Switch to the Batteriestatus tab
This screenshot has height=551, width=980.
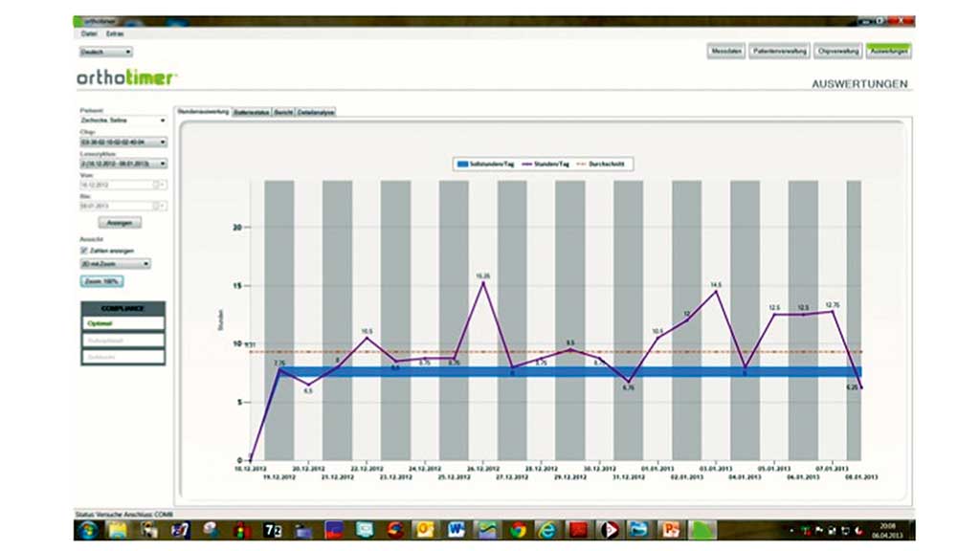tap(251, 112)
